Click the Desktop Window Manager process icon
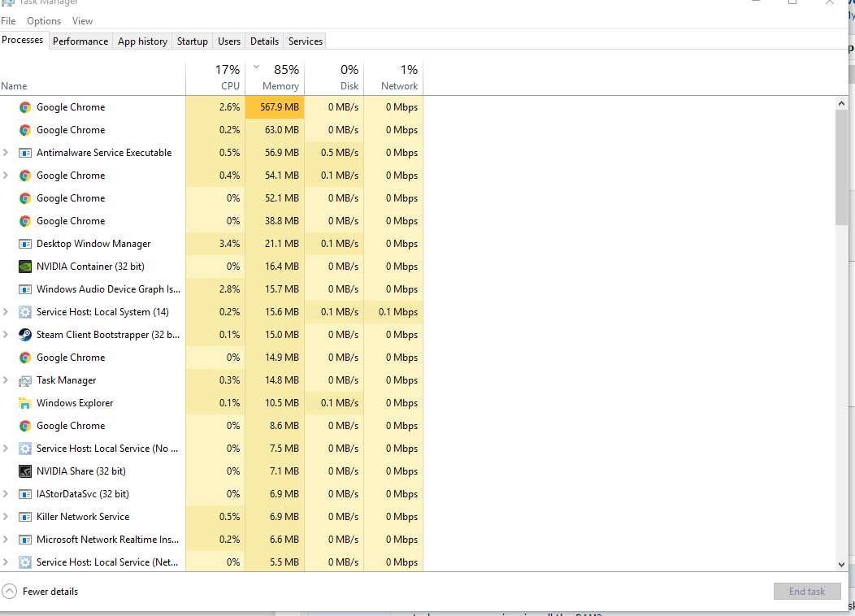Image resolution: width=855 pixels, height=616 pixels. 25,244
